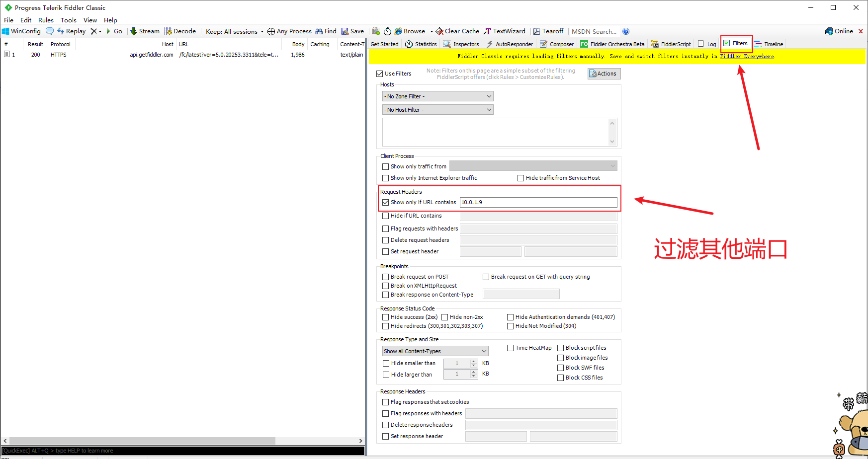868x459 pixels.
Task: Open the AutoResponder tab
Action: [x=510, y=44]
